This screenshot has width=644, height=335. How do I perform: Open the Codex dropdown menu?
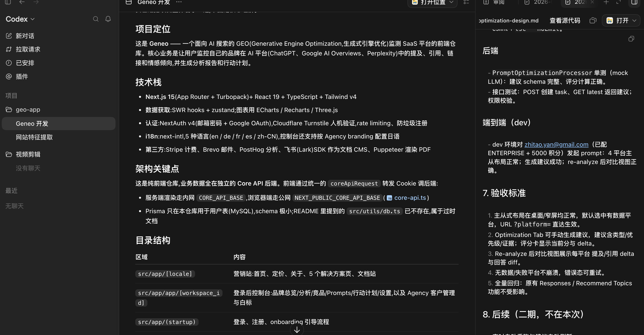pos(20,19)
